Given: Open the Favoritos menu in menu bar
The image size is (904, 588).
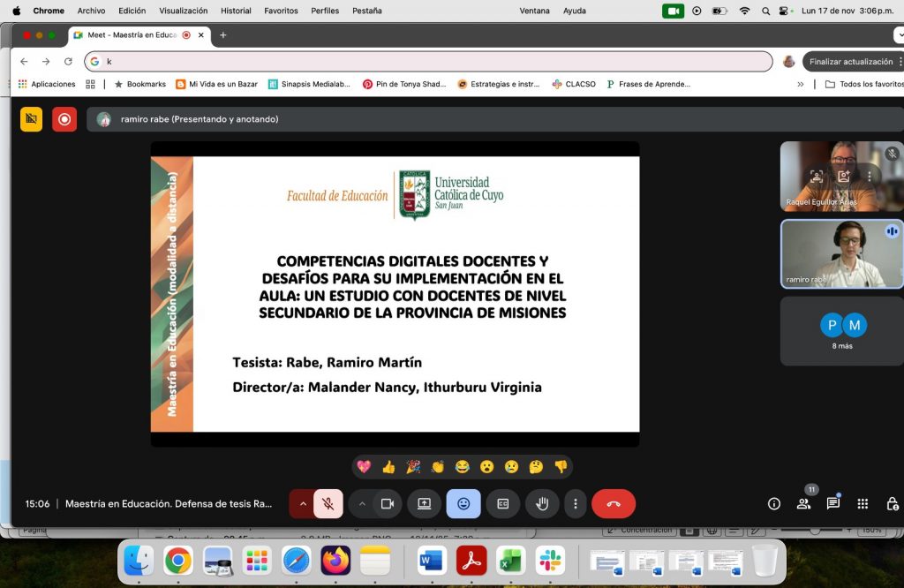Looking at the screenshot, I should (281, 11).
